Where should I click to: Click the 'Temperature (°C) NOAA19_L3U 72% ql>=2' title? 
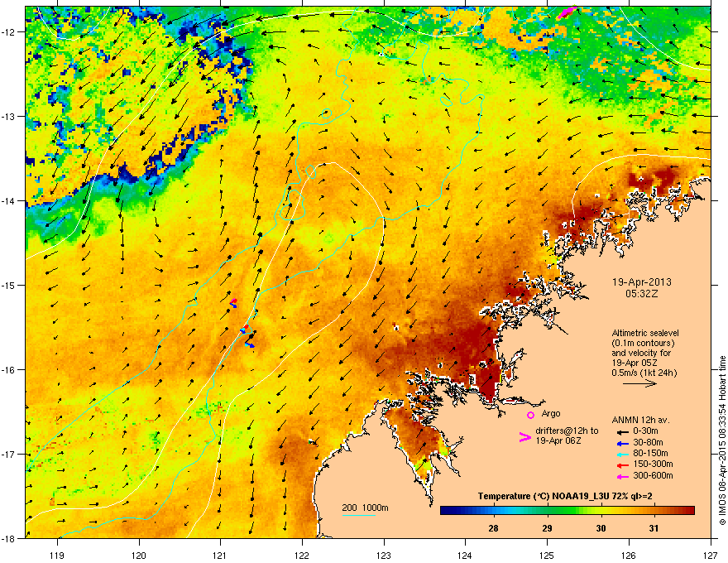565,496
